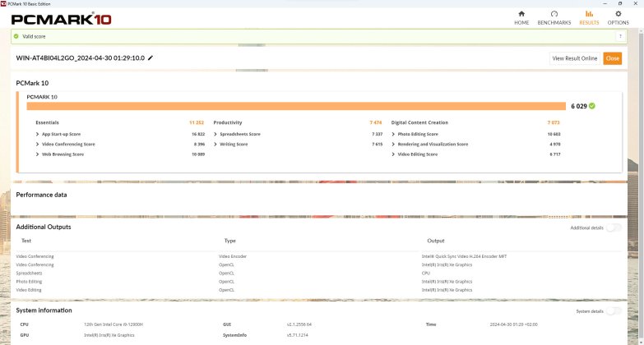
Task: Click the GUI version value
Action: point(299,324)
